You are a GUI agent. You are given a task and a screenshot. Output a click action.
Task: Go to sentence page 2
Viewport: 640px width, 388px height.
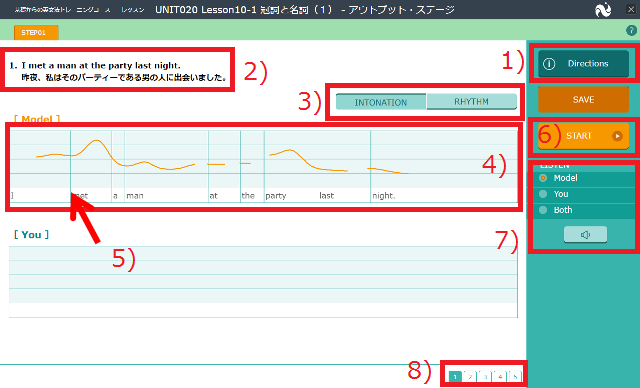click(470, 377)
